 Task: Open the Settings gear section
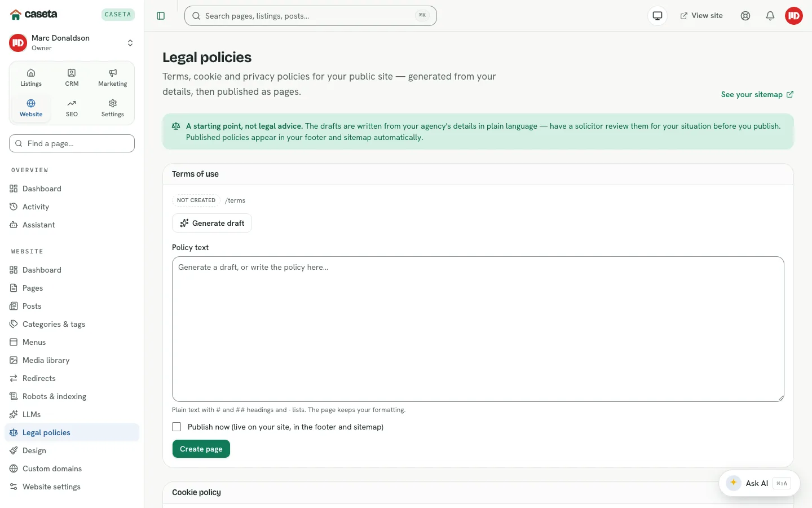click(x=113, y=108)
